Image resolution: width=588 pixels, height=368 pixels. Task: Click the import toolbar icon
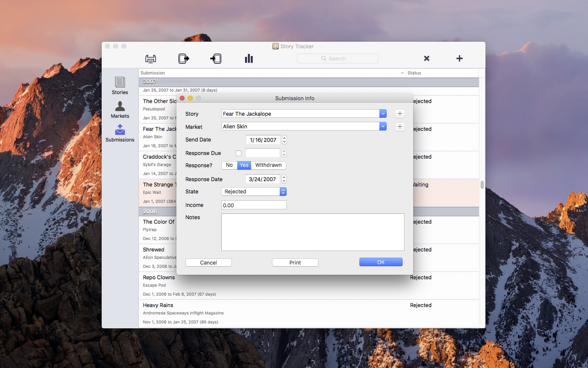216,59
